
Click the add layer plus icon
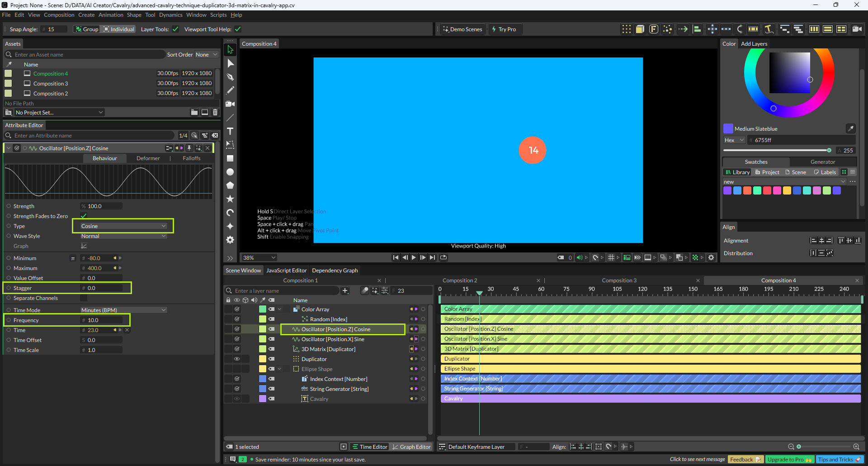pos(345,290)
